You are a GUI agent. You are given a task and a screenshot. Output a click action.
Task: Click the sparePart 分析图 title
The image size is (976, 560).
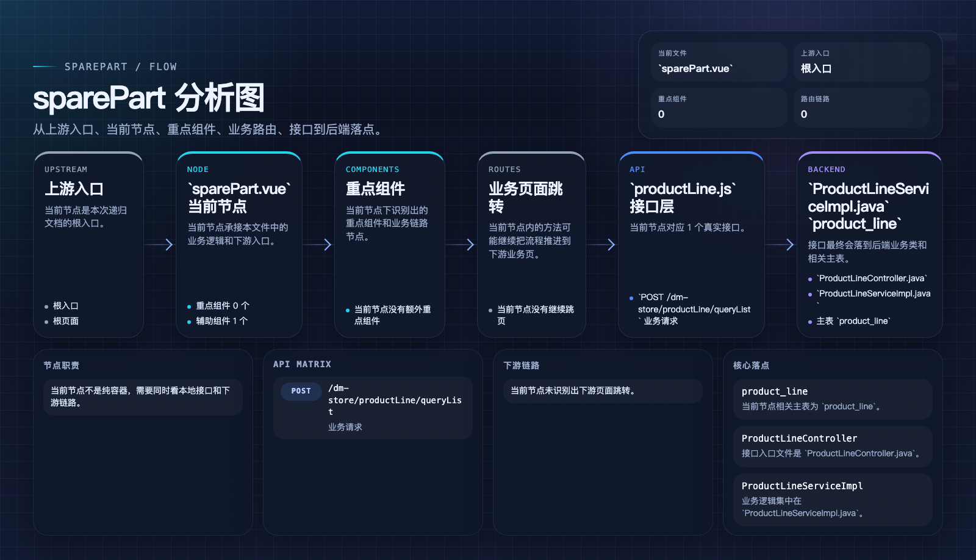[x=149, y=98]
